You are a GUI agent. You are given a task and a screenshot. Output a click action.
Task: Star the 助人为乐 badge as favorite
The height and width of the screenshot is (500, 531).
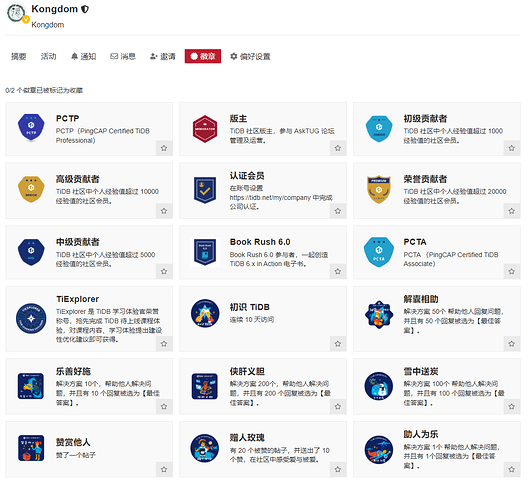(512, 469)
